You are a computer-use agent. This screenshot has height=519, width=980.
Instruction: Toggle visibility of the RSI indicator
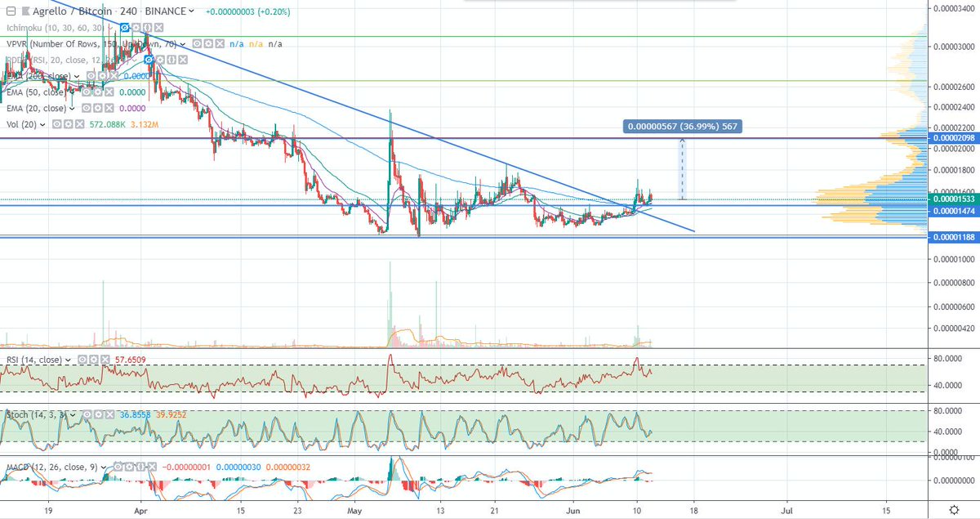pos(82,360)
